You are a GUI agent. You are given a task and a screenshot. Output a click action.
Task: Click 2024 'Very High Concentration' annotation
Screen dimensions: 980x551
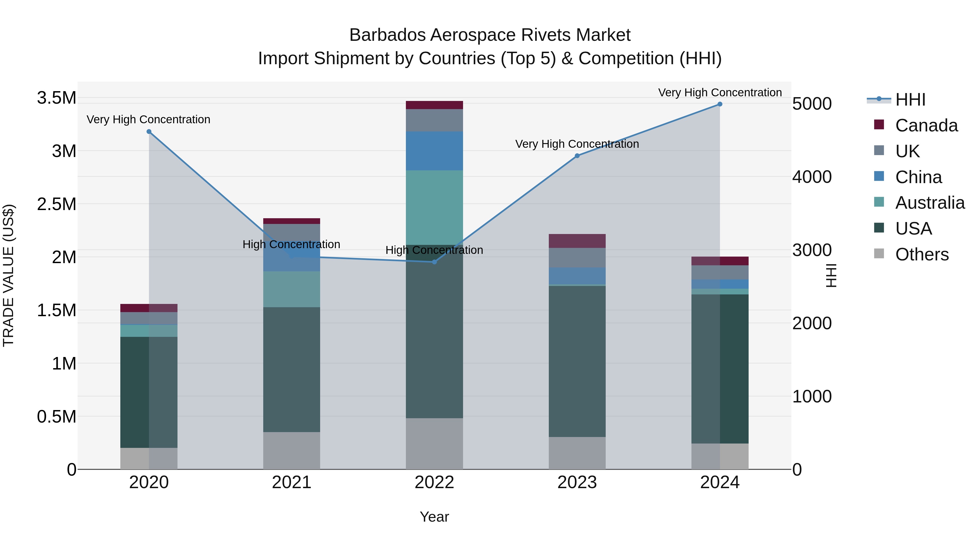[x=720, y=93]
